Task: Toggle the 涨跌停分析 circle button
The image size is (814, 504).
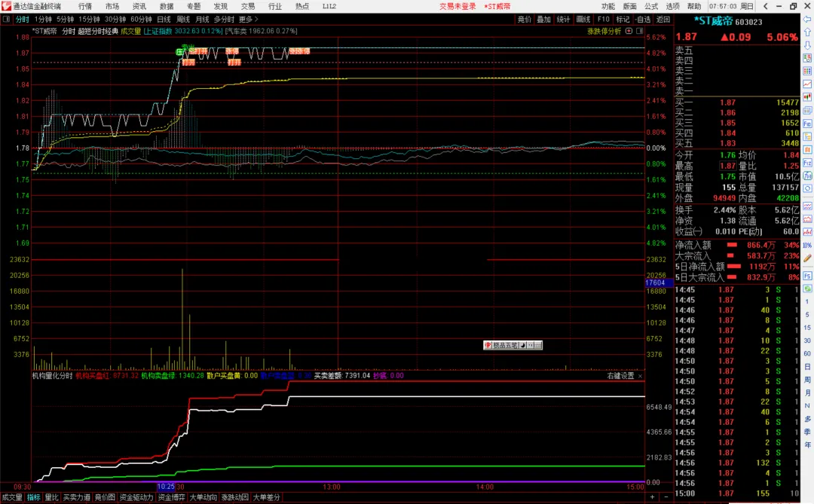Action: click(x=629, y=31)
